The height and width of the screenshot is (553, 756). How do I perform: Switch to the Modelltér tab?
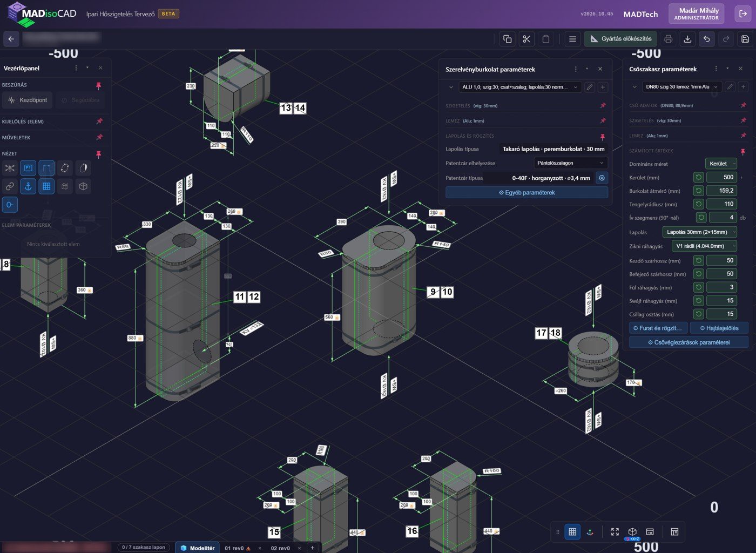[x=198, y=548]
